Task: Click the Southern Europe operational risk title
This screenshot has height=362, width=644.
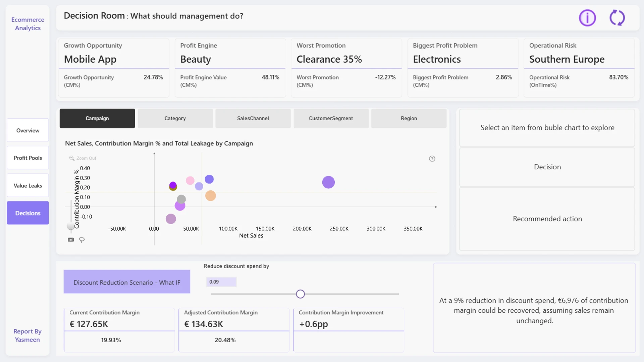Action: click(x=567, y=59)
